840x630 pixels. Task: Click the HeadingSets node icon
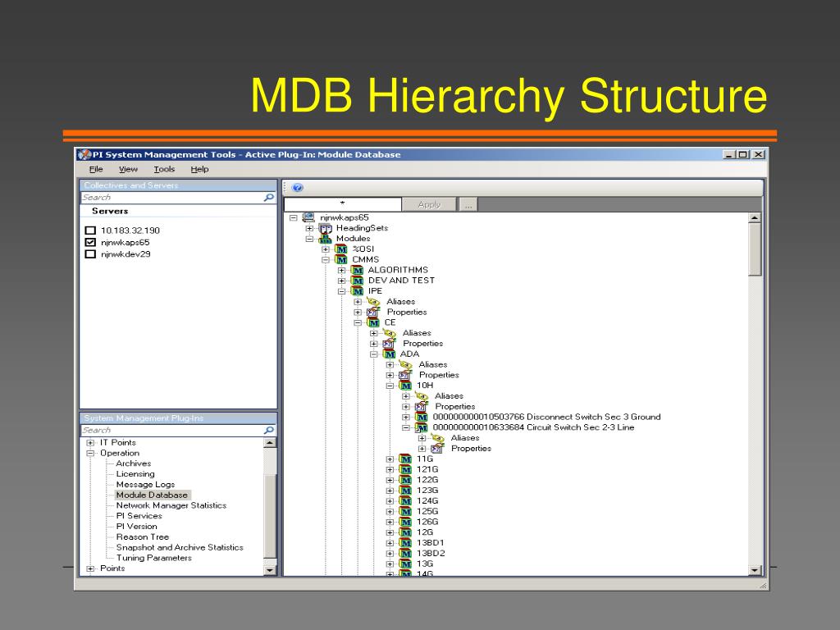pyautogui.click(x=325, y=228)
